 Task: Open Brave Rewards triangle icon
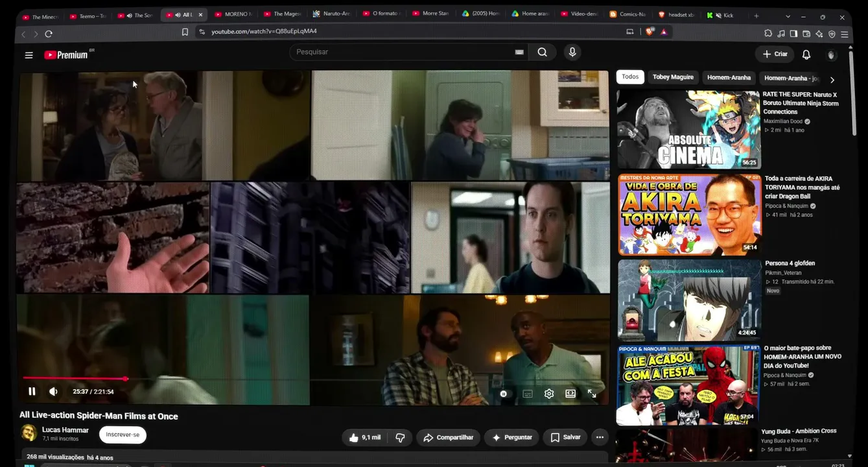664,31
